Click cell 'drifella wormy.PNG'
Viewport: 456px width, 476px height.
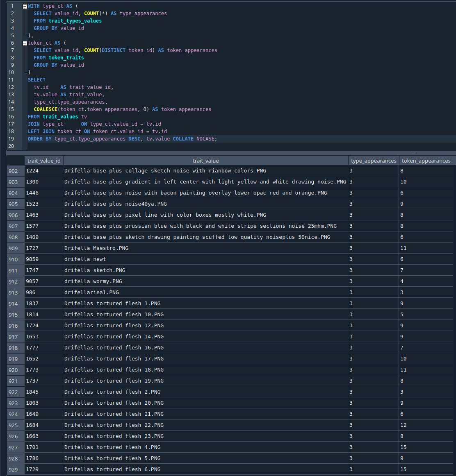click(x=205, y=281)
